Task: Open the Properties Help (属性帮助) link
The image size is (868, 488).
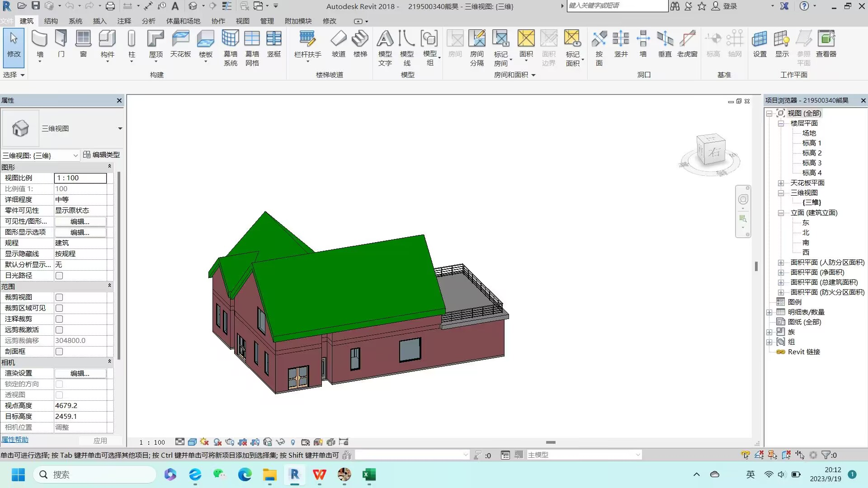Action: pos(15,440)
